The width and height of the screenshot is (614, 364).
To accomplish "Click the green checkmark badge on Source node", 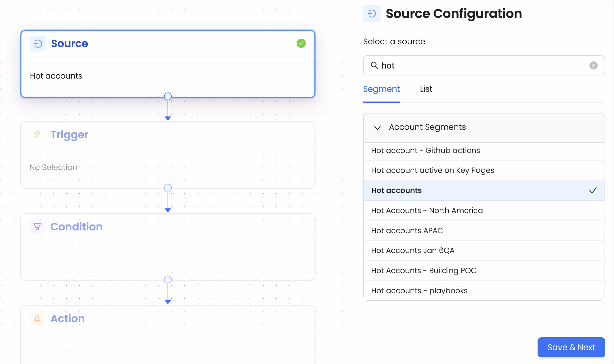I will click(x=301, y=43).
